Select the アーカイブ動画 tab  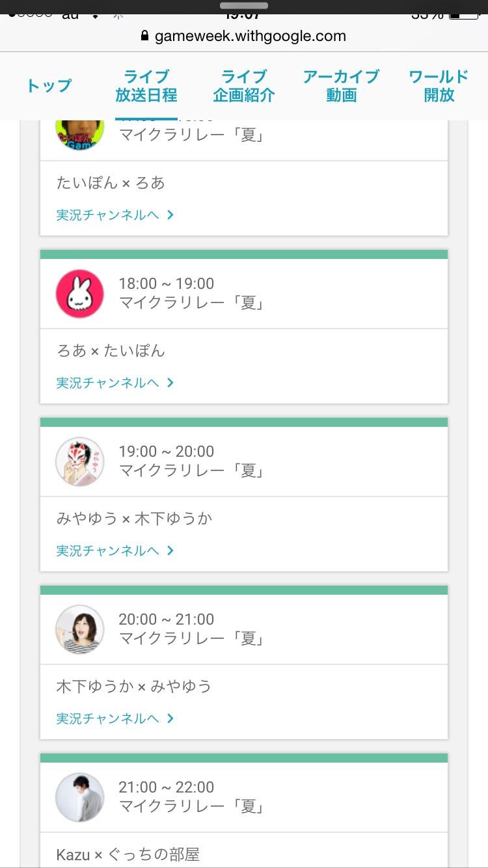click(x=341, y=86)
